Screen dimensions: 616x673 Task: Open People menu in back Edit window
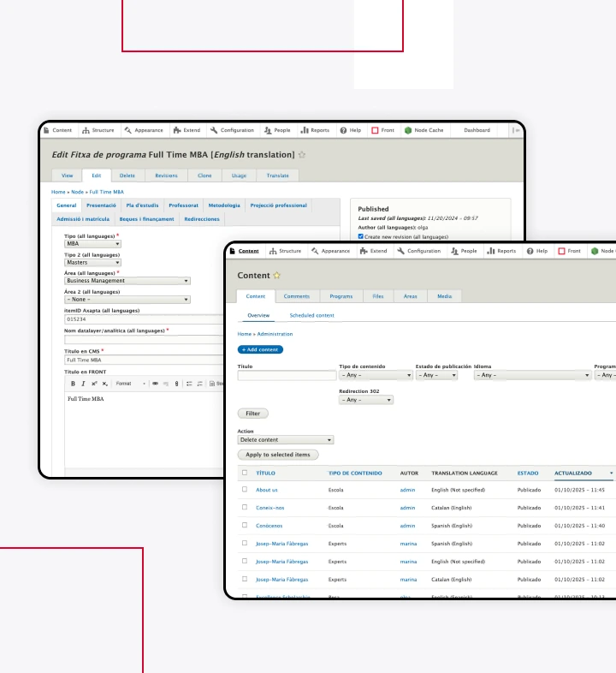[x=277, y=130]
